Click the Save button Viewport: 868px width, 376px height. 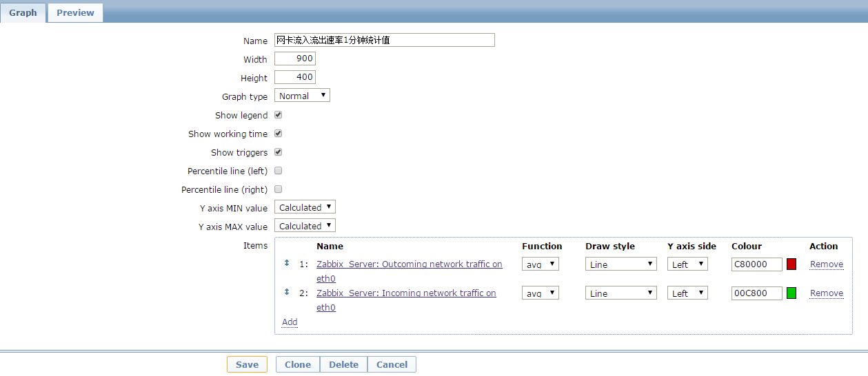[x=247, y=364]
